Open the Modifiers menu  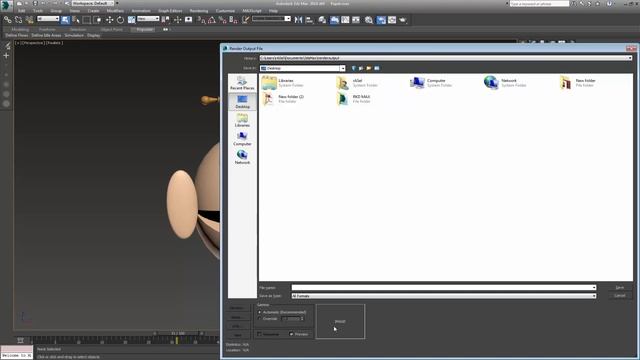click(x=115, y=11)
